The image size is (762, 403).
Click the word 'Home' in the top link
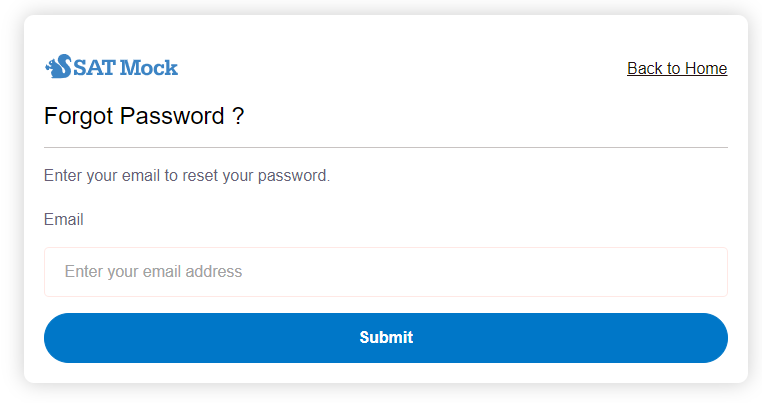tap(706, 68)
